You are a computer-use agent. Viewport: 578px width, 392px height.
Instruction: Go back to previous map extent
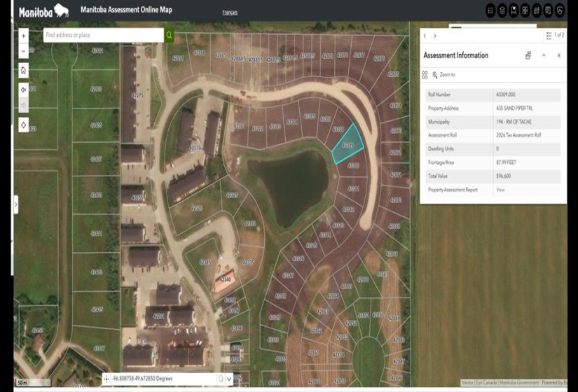pos(23,90)
